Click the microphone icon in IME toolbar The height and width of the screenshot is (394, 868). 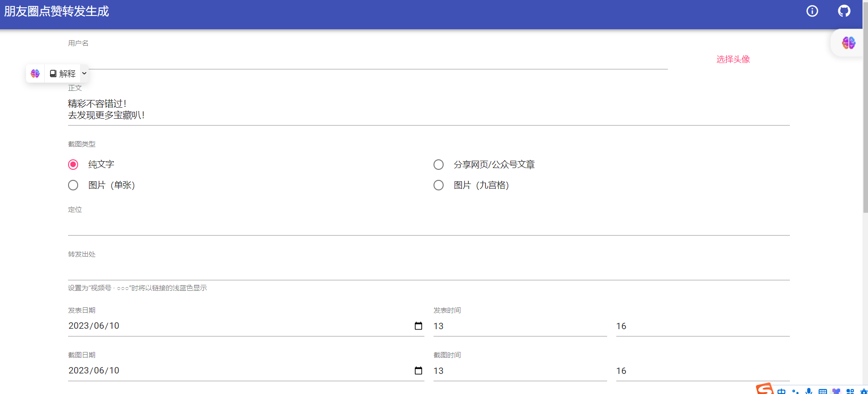pos(809,391)
